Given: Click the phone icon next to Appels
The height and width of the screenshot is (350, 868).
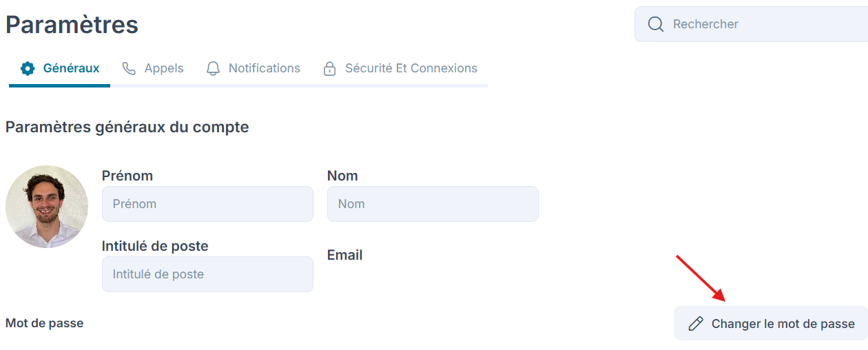Looking at the screenshot, I should tap(129, 68).
